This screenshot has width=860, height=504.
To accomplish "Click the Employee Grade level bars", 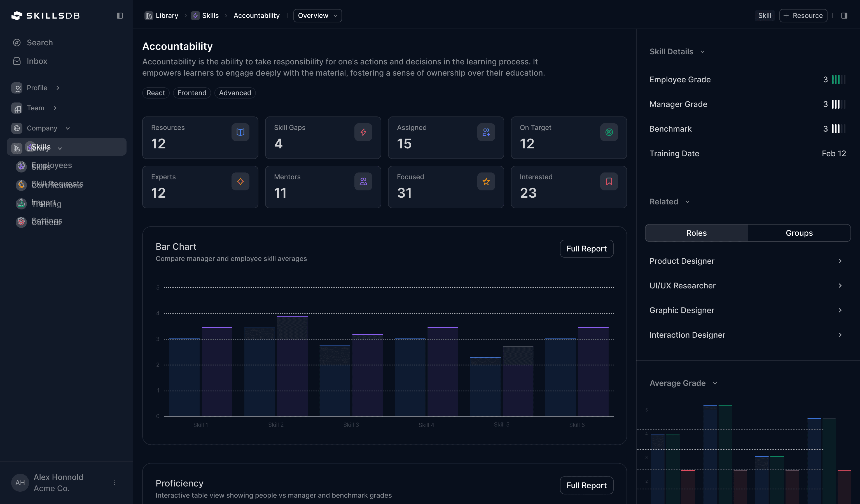I will [x=838, y=80].
